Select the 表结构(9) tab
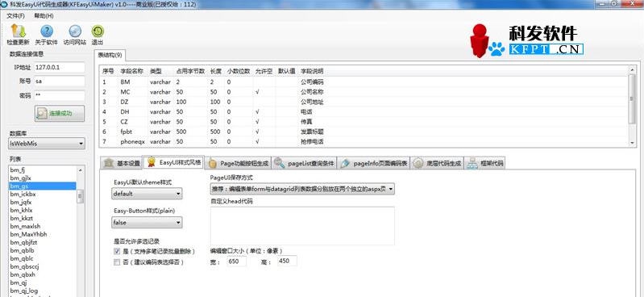 pos(110,55)
